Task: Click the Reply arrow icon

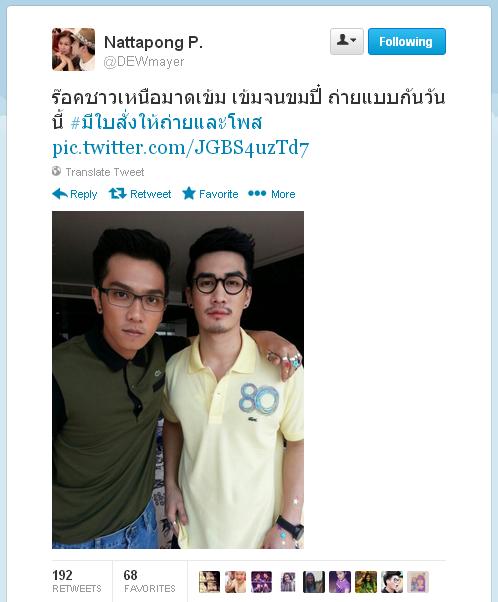Action: tap(60, 194)
